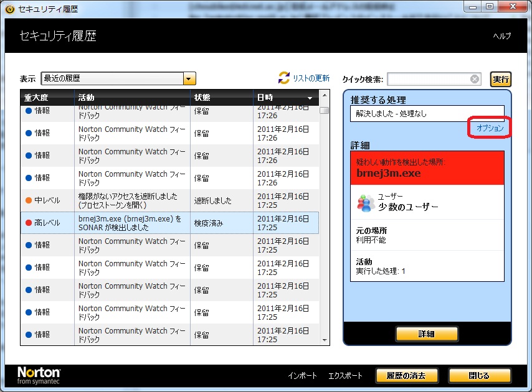Minimize the セキュリティ履歴 window
The height and width of the screenshot is (392, 532).
click(x=473, y=6)
